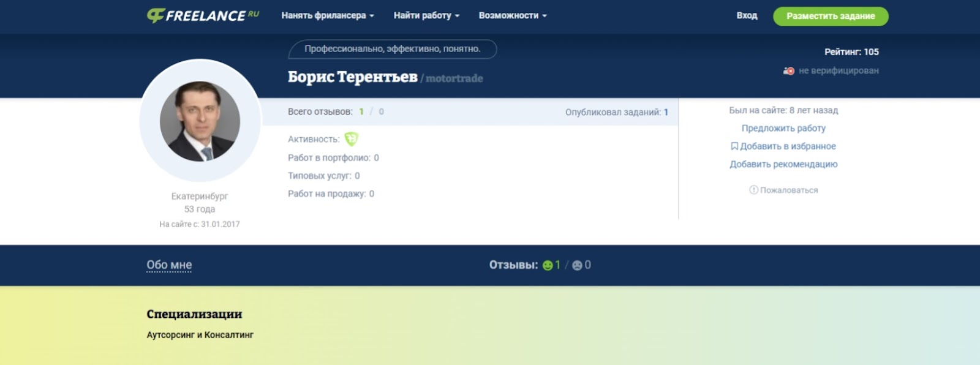Follow the Предложить работу link
980x365 pixels.
pos(783,128)
